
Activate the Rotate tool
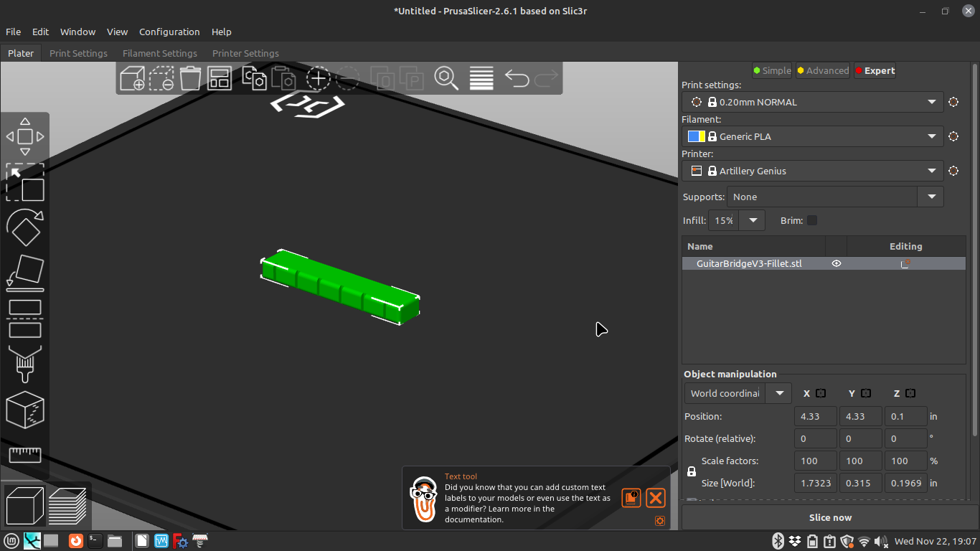coord(24,227)
